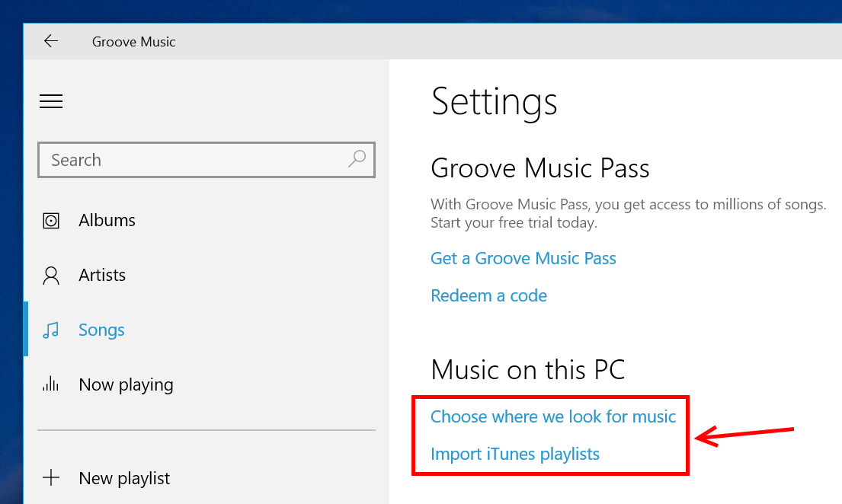Click the Groove Music window title
Screen dimensions: 842x504
133,42
